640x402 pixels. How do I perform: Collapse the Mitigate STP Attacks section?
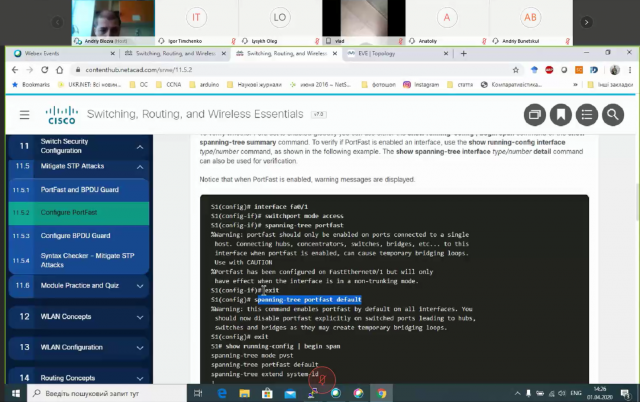click(x=138, y=164)
